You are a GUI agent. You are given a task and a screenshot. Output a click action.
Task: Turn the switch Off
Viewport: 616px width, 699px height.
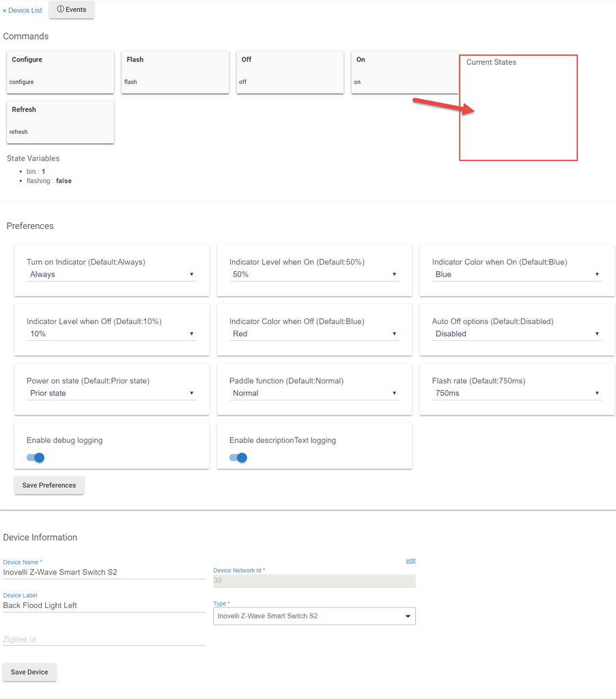(x=289, y=72)
